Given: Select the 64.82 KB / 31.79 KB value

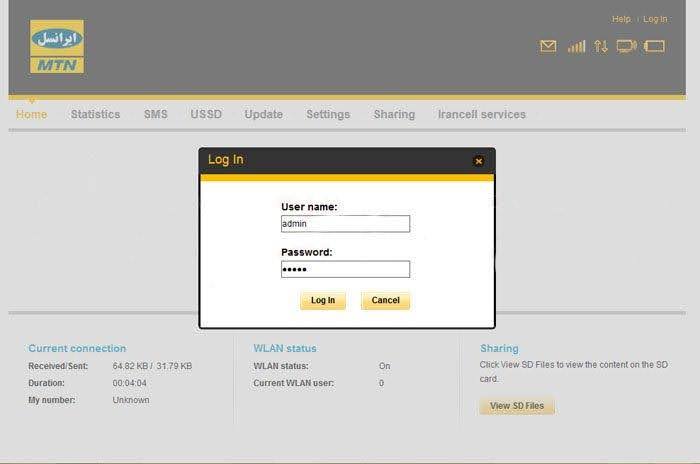Looking at the screenshot, I should point(152,366).
